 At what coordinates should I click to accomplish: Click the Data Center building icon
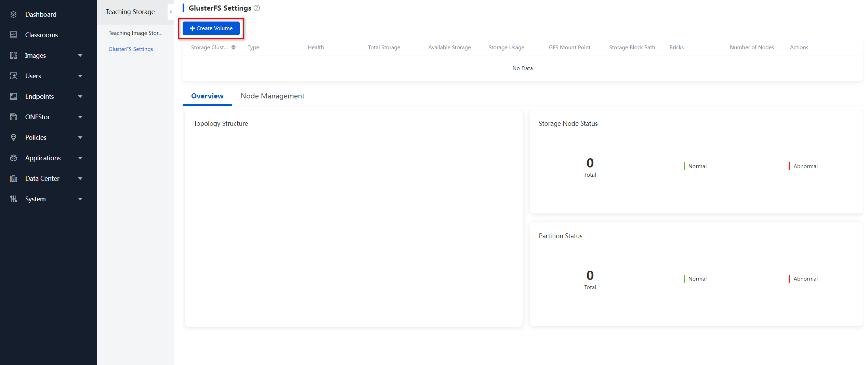(13, 178)
